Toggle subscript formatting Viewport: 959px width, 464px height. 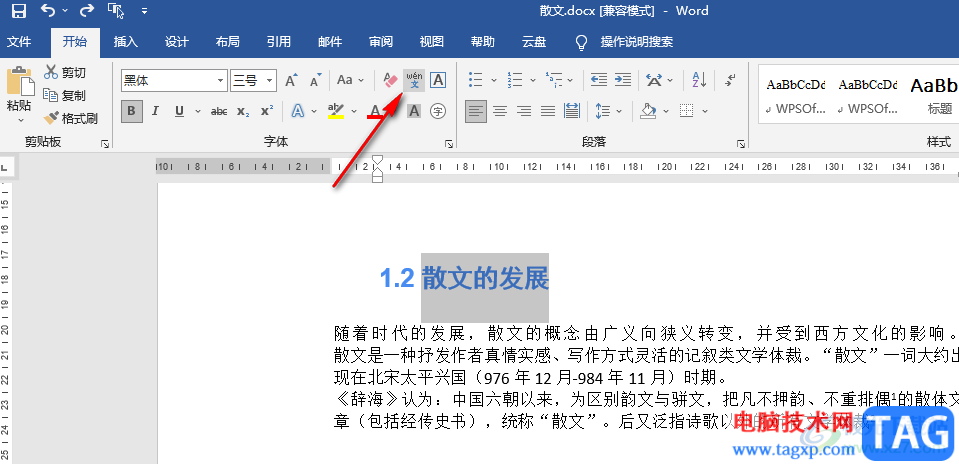[x=243, y=111]
